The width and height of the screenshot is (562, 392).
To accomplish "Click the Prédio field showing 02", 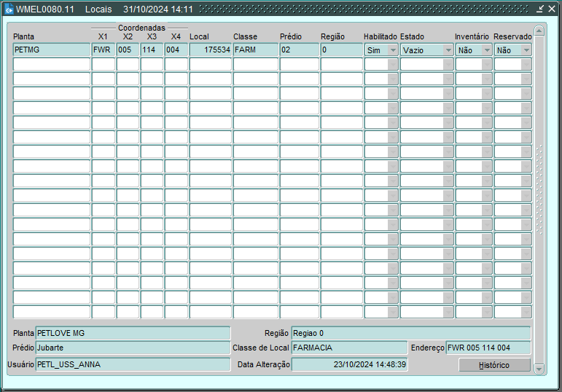I will click(x=299, y=50).
